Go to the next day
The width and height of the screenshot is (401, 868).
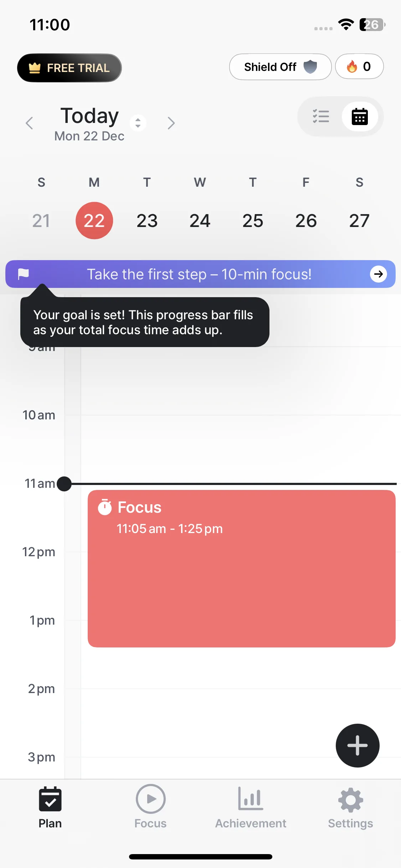[171, 123]
